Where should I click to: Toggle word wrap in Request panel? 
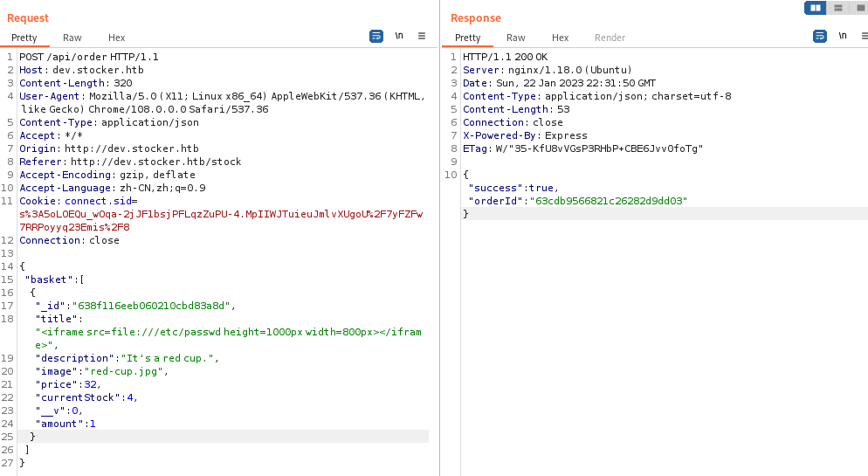[375, 37]
